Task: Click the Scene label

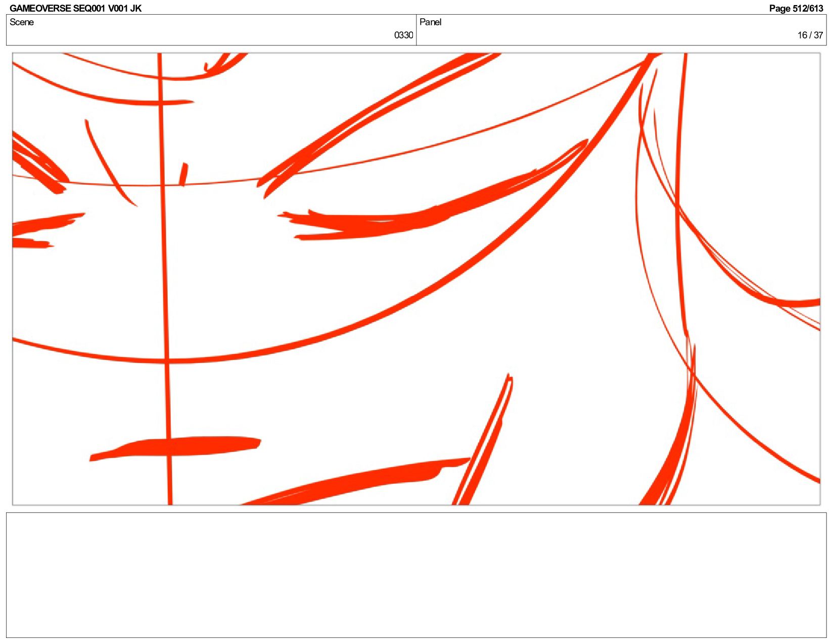Action: pyautogui.click(x=22, y=22)
